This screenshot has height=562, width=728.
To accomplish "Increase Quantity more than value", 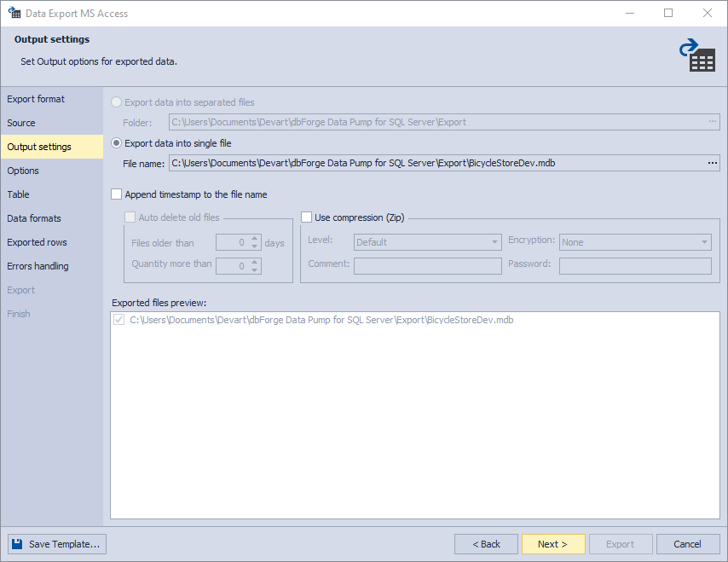I will click(254, 263).
